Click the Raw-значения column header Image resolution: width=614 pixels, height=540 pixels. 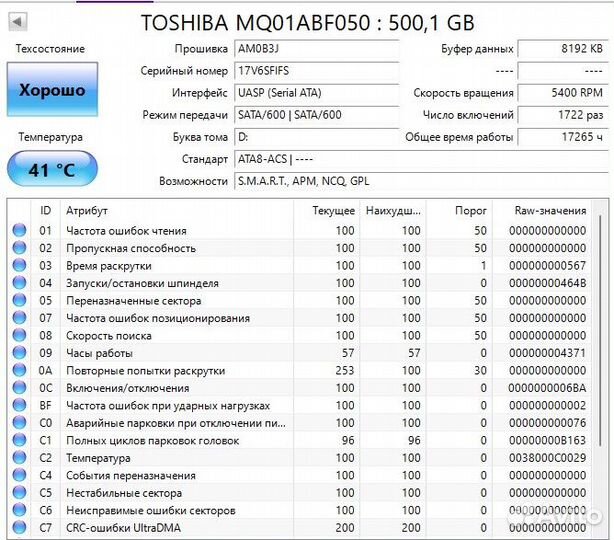click(542, 211)
